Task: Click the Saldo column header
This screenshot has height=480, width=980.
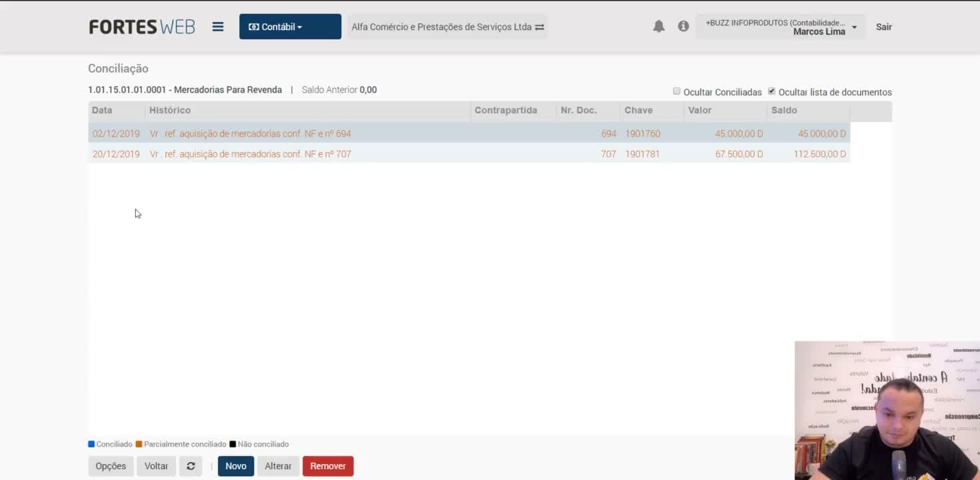Action: click(x=809, y=111)
